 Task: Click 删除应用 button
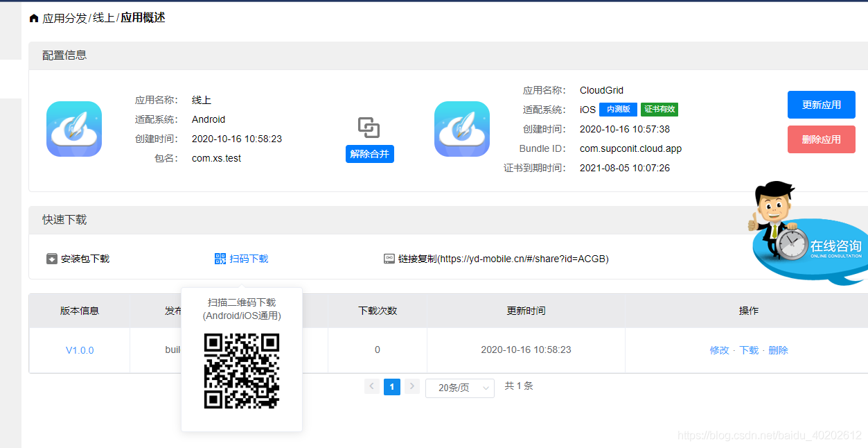[822, 139]
